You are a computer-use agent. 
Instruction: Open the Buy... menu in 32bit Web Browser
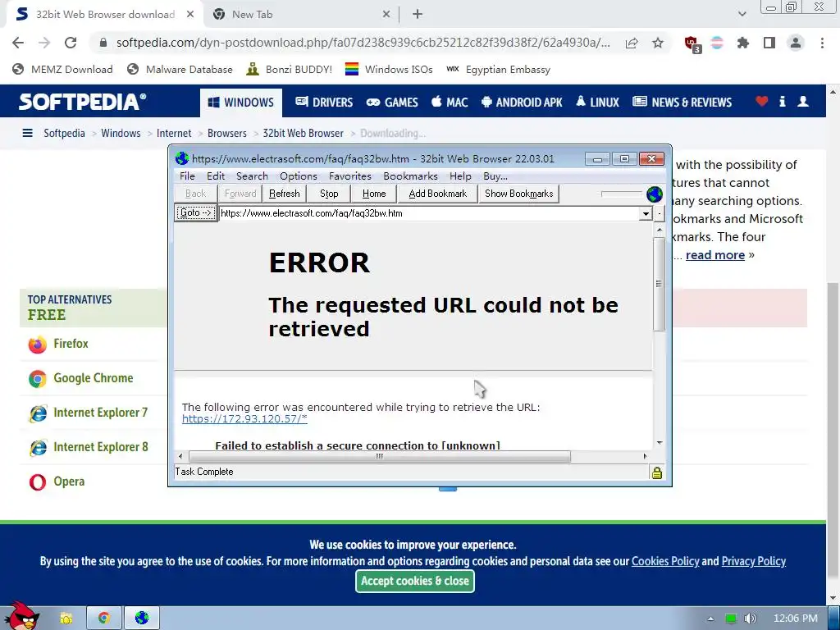coord(495,176)
